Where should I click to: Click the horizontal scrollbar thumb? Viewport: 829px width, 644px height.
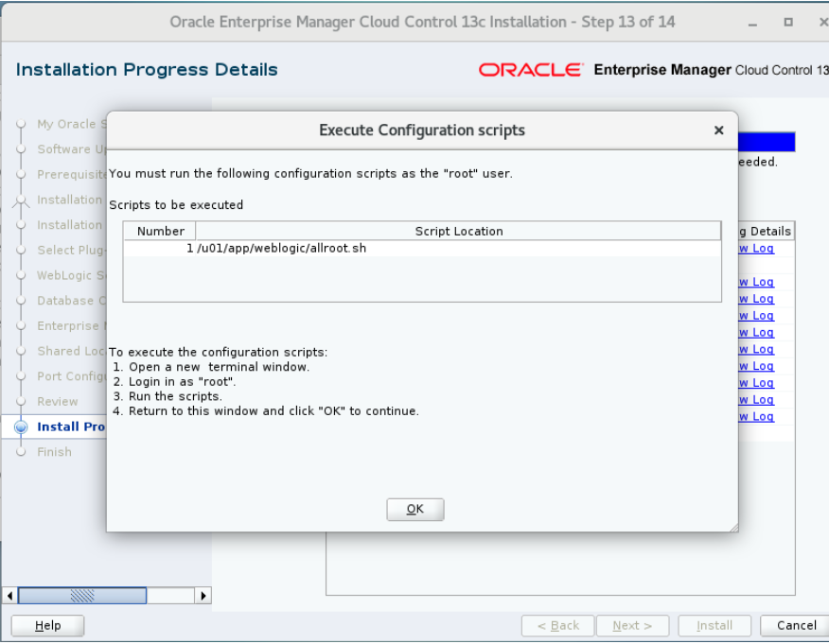click(83, 595)
